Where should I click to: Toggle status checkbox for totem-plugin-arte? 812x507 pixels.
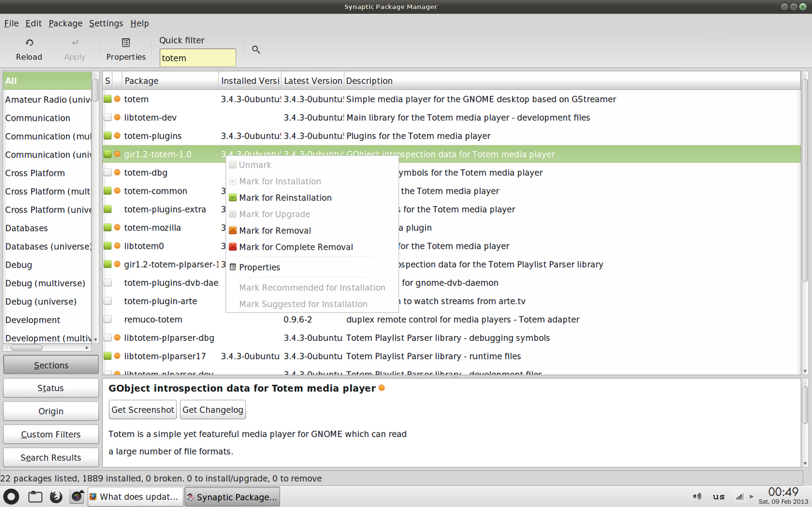(108, 301)
